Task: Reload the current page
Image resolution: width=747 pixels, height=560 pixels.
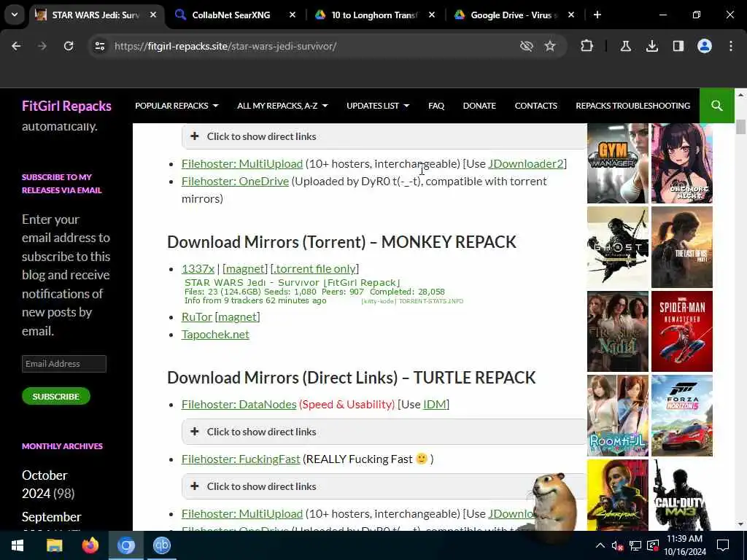Action: point(69,46)
